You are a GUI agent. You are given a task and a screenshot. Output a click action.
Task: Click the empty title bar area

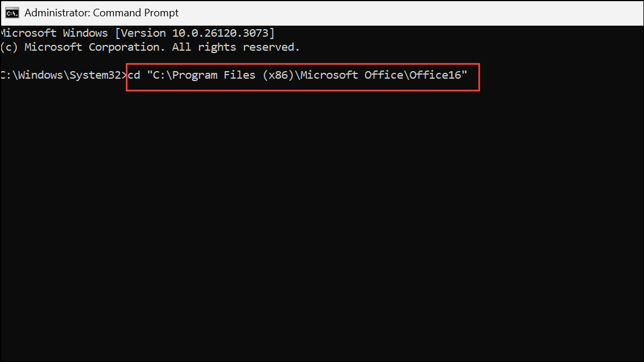pos(408,12)
